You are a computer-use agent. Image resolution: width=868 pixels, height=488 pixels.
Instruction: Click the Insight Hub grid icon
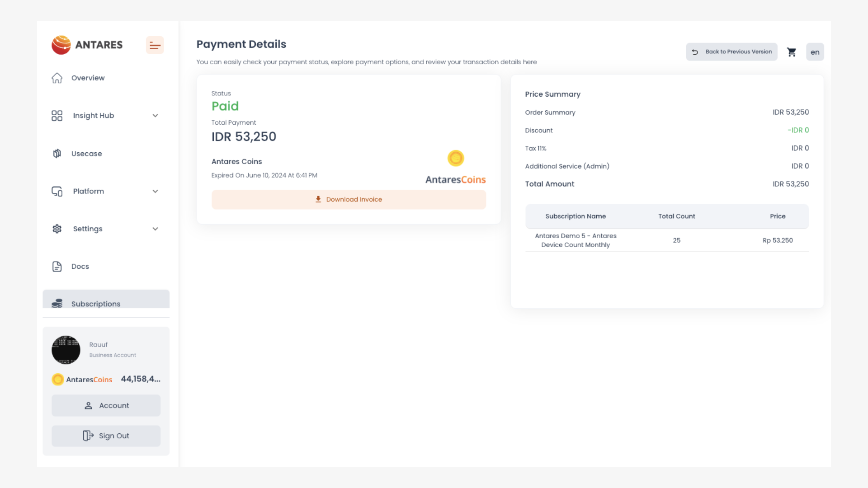pos(57,116)
